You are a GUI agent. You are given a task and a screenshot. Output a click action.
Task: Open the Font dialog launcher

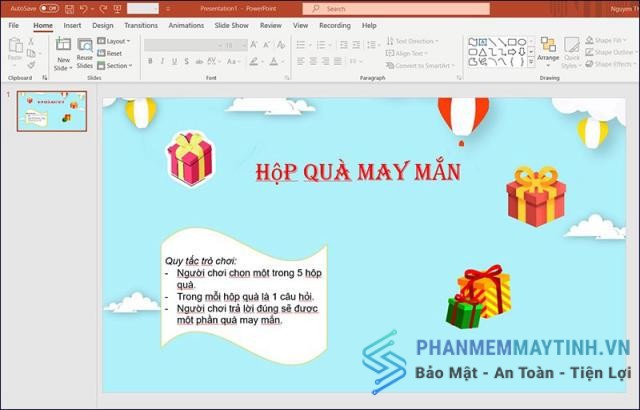click(x=287, y=78)
